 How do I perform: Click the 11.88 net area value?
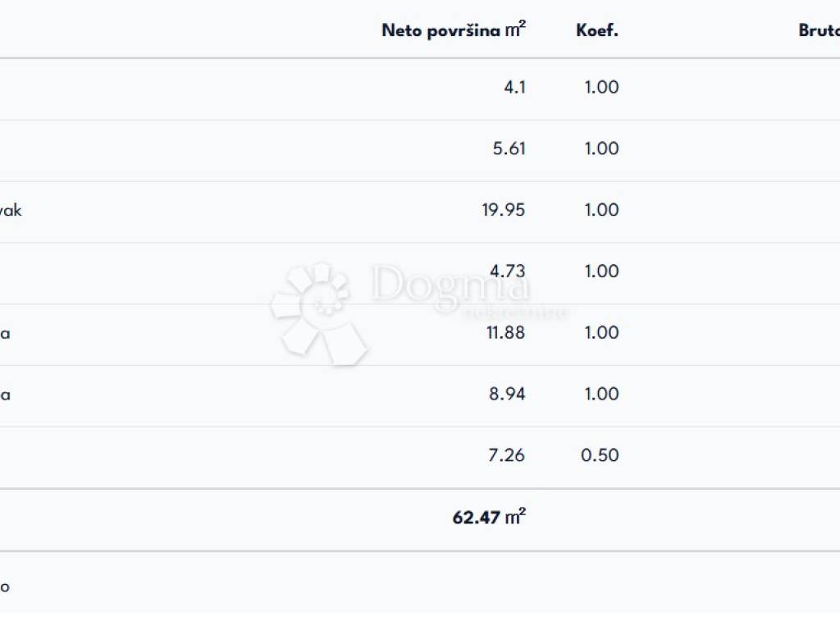pos(504,332)
